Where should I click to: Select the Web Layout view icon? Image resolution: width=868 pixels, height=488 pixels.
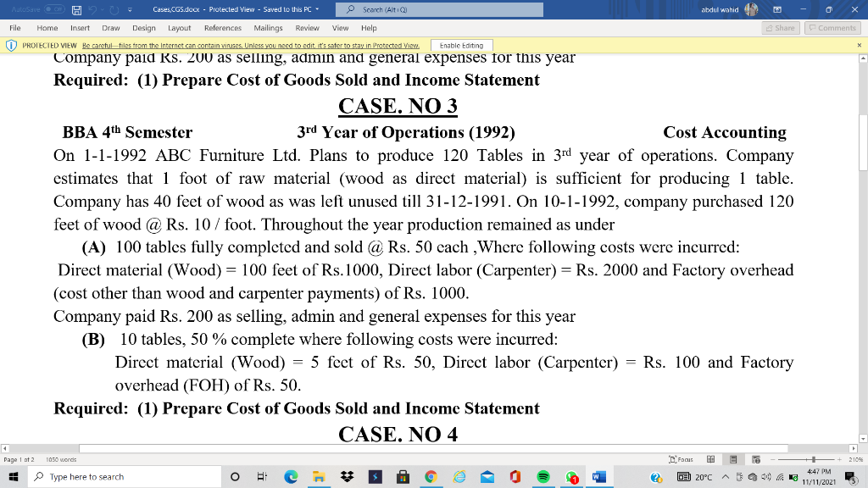pyautogui.click(x=757, y=459)
